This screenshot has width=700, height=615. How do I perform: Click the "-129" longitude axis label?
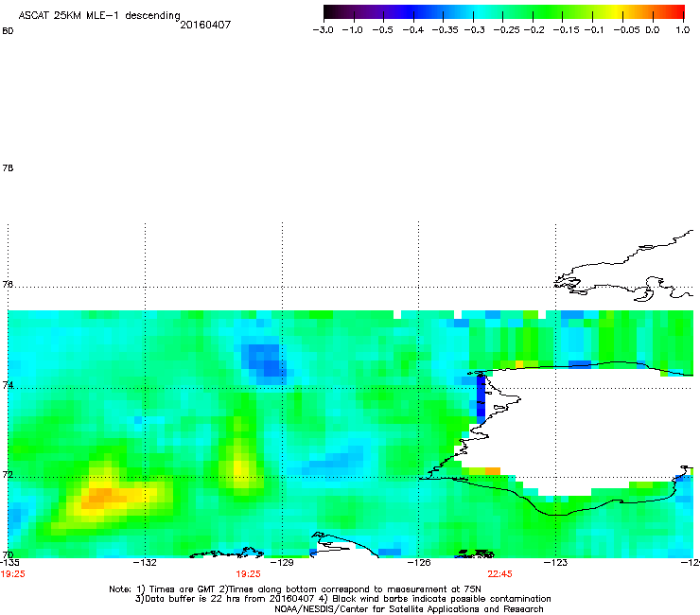282,562
